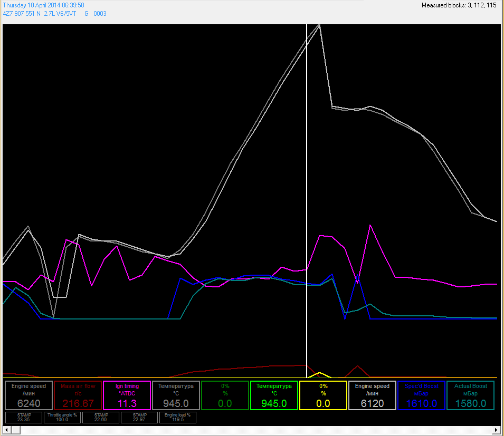504x436 pixels.
Task: Click the STAMP field showing 23.35
Action: click(x=24, y=418)
